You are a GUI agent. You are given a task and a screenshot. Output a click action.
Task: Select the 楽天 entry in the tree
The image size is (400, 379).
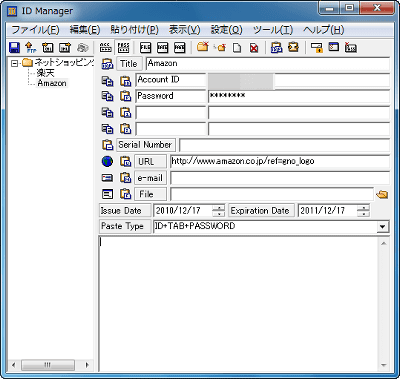click(x=45, y=73)
